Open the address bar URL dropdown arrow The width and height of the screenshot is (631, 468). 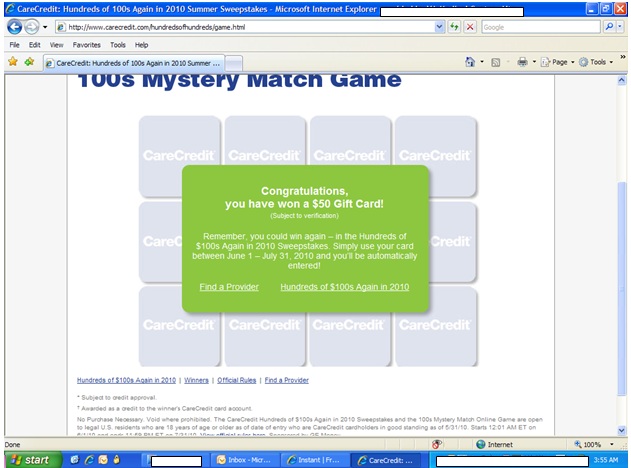(440, 27)
